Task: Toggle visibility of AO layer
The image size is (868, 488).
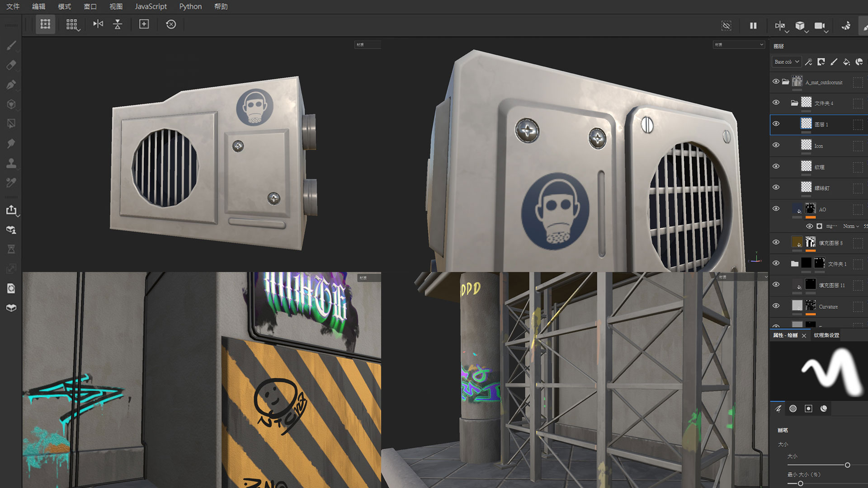Action: [776, 209]
